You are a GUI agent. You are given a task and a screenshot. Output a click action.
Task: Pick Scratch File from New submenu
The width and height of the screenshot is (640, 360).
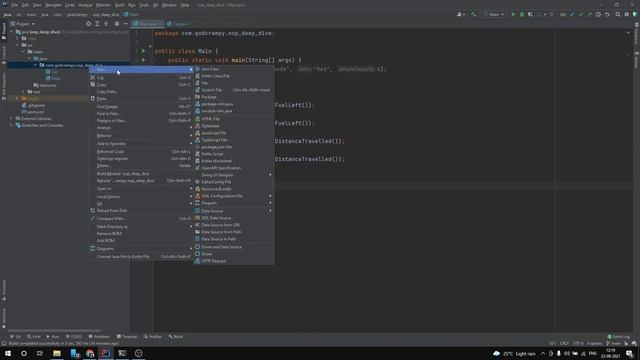pos(233,90)
